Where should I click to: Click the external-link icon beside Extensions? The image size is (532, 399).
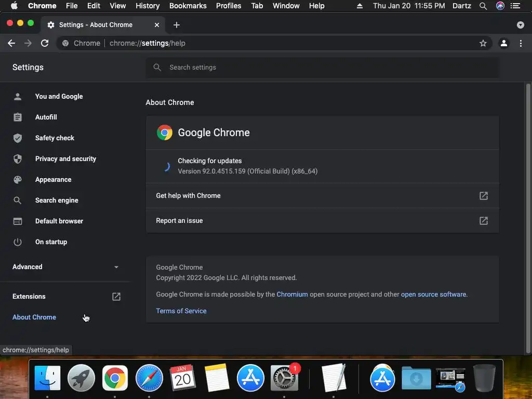116,297
